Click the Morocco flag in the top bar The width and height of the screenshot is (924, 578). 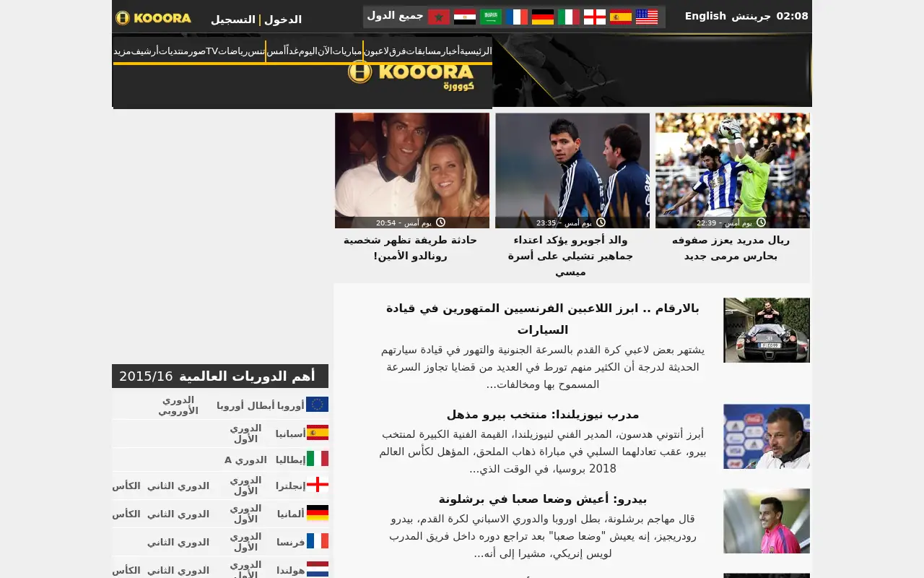point(439,17)
